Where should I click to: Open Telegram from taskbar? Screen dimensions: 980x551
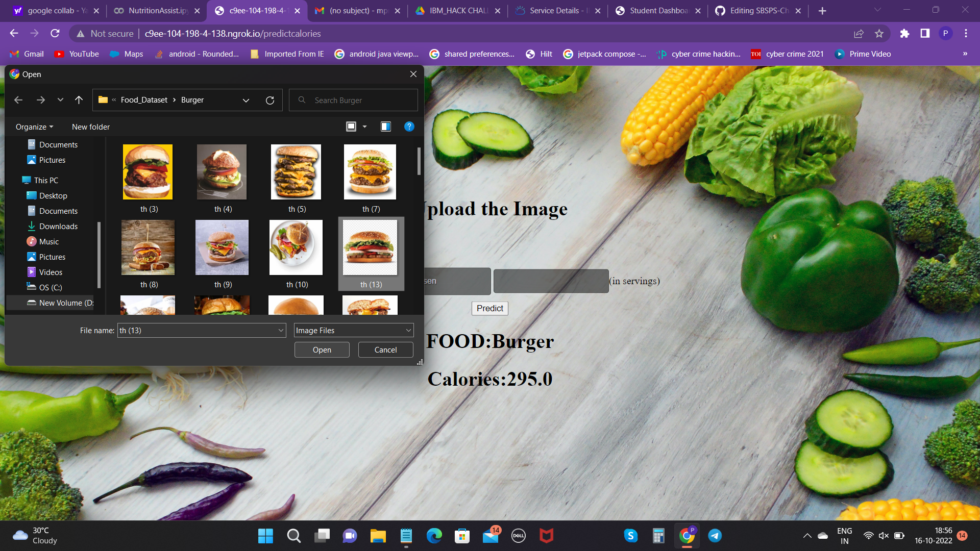[x=715, y=536]
